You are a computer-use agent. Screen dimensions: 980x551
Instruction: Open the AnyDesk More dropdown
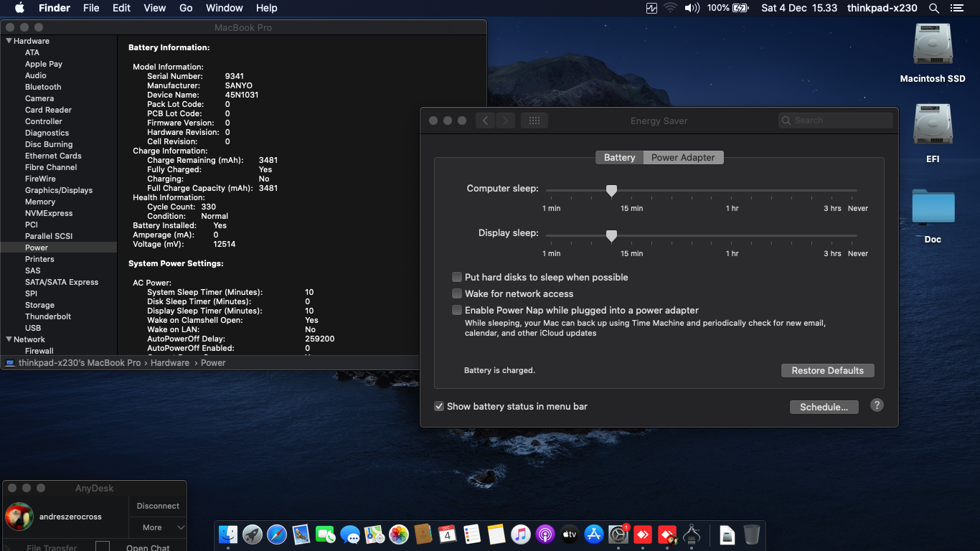158,527
